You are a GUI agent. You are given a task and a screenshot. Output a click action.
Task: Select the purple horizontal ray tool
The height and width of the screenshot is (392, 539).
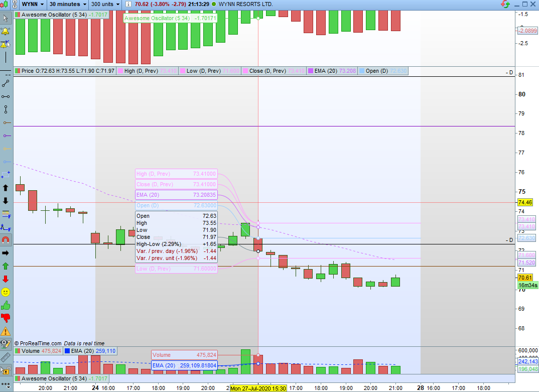click(x=6, y=136)
